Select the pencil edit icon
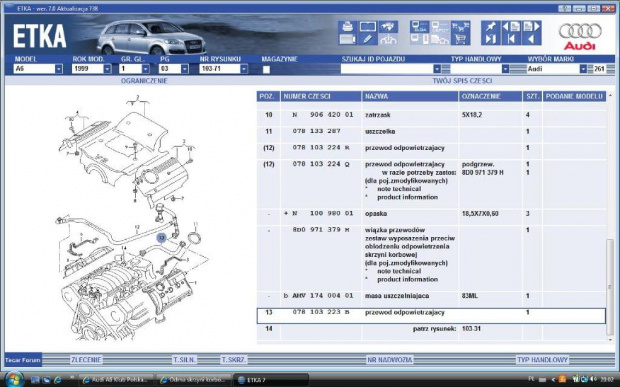 tap(368, 39)
